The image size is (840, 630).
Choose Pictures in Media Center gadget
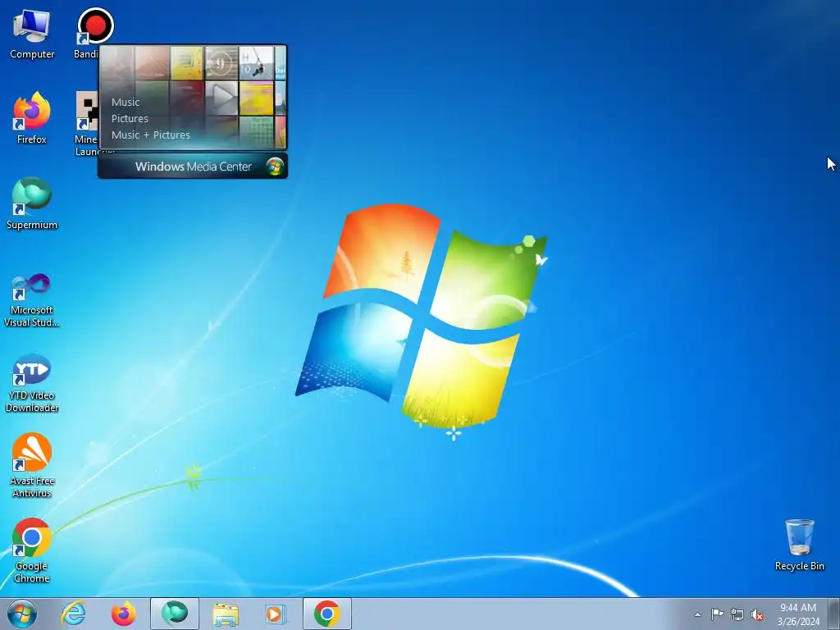point(130,118)
